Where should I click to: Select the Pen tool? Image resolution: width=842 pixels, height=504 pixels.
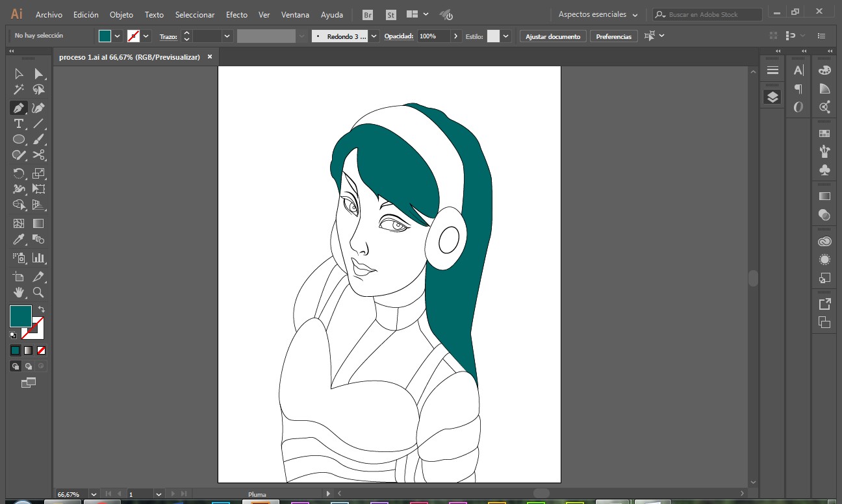[x=19, y=108]
